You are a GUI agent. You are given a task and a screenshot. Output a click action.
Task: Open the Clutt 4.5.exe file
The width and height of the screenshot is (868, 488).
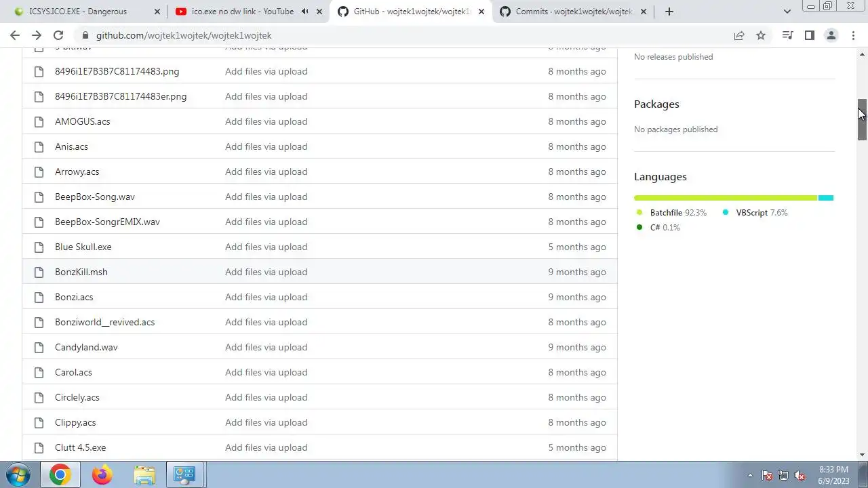(80, 447)
